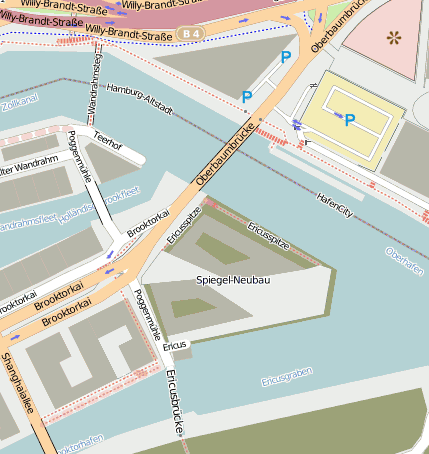Click the direction arrow on Brooktorkai near Shanghaiallee
The image size is (429, 454).
(x=15, y=337)
